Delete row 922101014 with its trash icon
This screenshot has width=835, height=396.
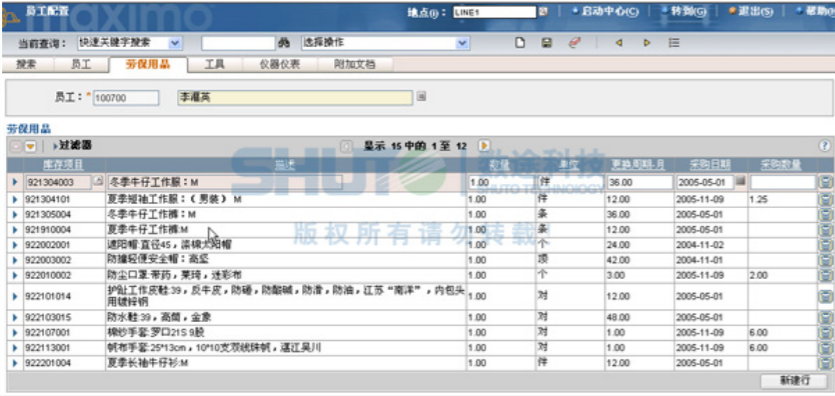pyautogui.click(x=825, y=296)
